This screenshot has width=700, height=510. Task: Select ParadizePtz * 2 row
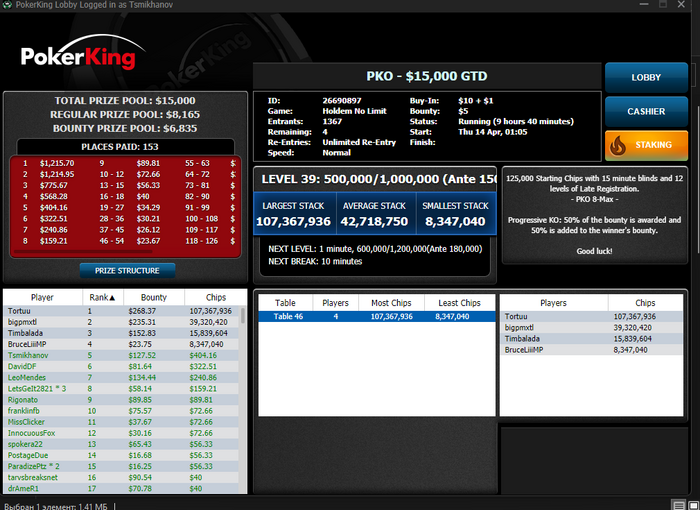click(x=122, y=467)
